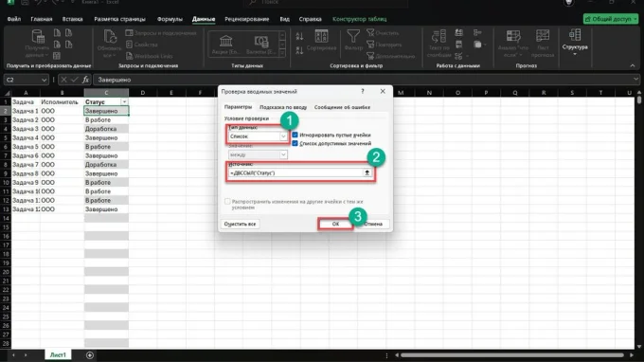This screenshot has height=362, width=644.
Task: Click the select-all corner of the grid
Action: pyautogui.click(x=7, y=93)
